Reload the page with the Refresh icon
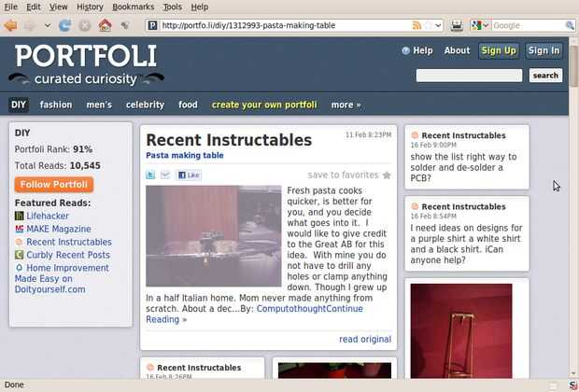 coord(65,25)
